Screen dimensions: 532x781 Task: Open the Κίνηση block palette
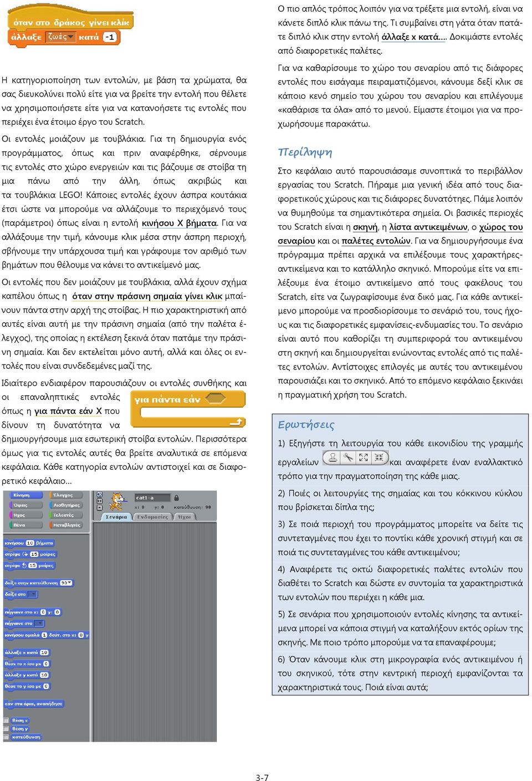point(25,495)
